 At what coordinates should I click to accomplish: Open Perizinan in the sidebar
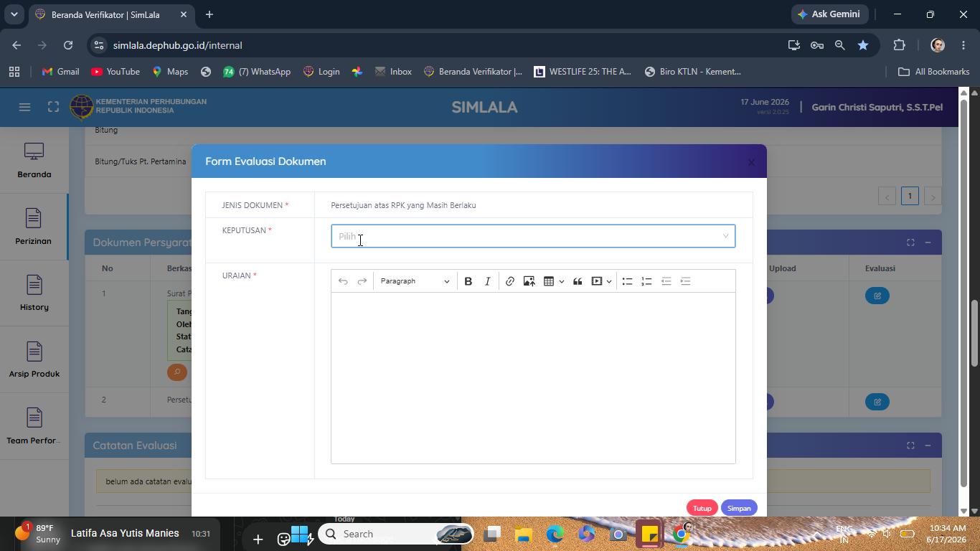pyautogui.click(x=34, y=227)
